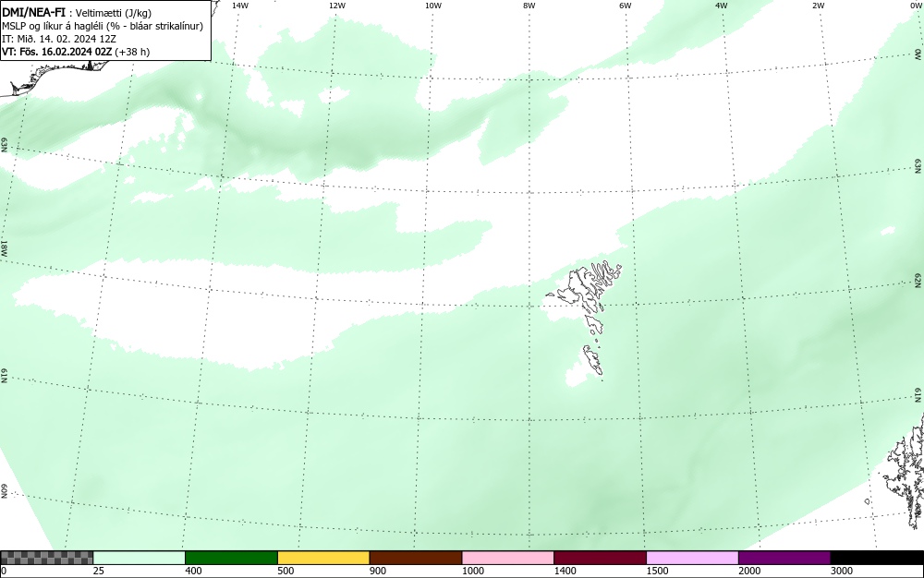Select the brown 900–1000 legend swatch

tap(416, 558)
